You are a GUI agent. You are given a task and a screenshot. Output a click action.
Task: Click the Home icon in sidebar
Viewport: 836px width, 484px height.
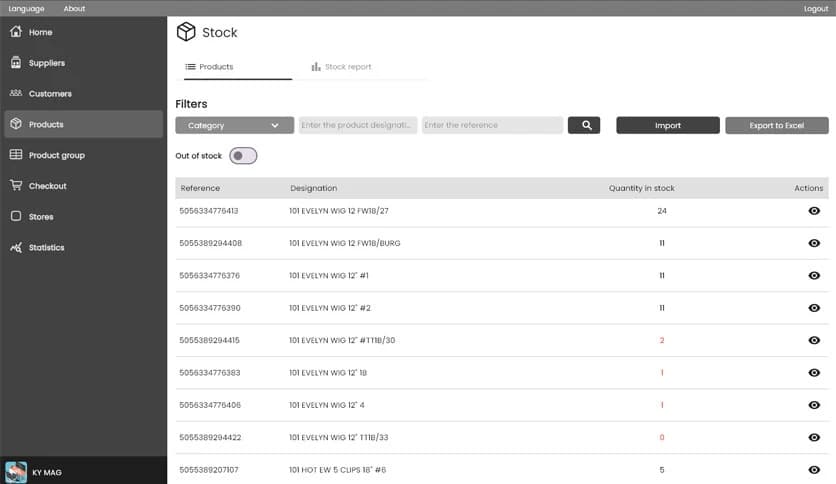[x=16, y=32]
